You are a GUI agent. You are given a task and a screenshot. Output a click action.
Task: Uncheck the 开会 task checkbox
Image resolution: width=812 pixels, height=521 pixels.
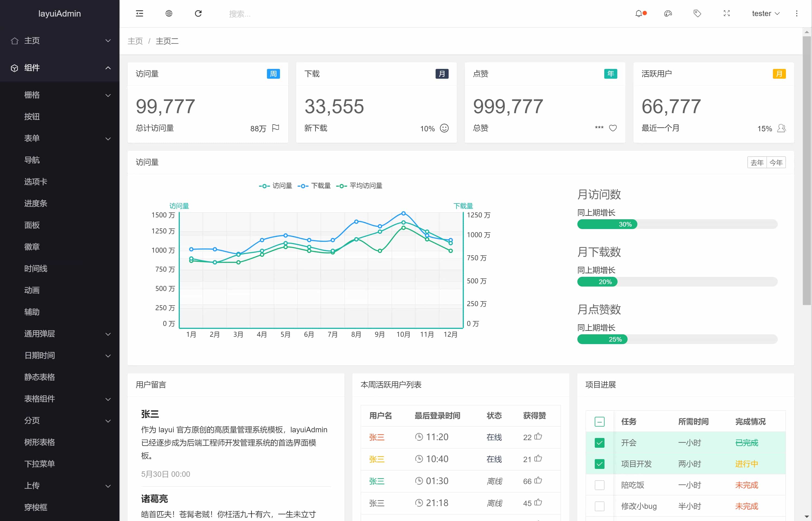click(599, 443)
